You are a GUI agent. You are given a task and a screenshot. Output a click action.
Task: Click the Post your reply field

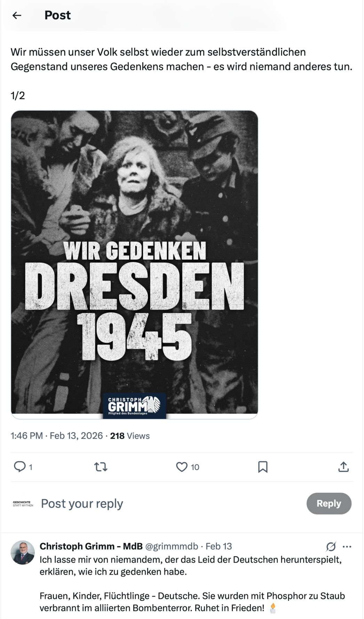click(82, 503)
